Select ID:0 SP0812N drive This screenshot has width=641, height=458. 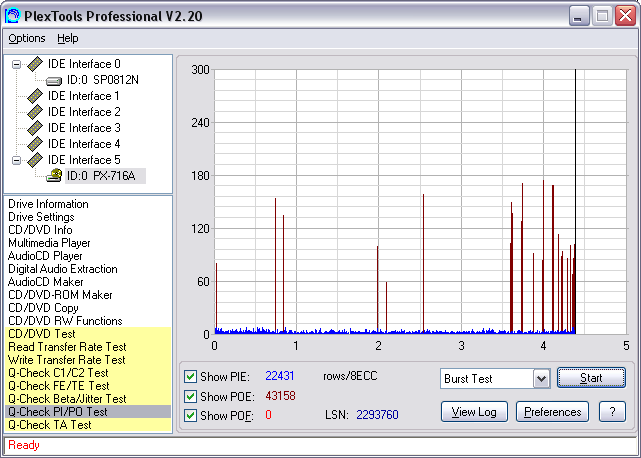tap(103, 80)
